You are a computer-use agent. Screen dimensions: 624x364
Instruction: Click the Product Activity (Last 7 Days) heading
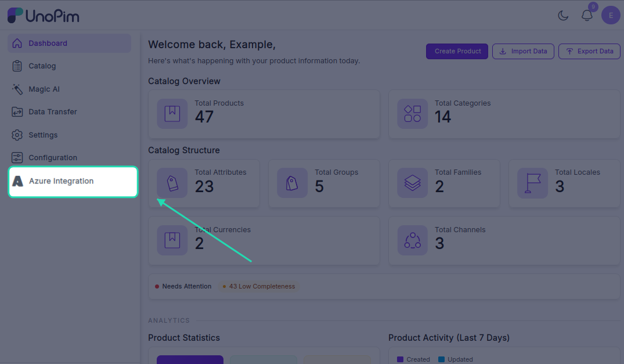tap(449, 338)
